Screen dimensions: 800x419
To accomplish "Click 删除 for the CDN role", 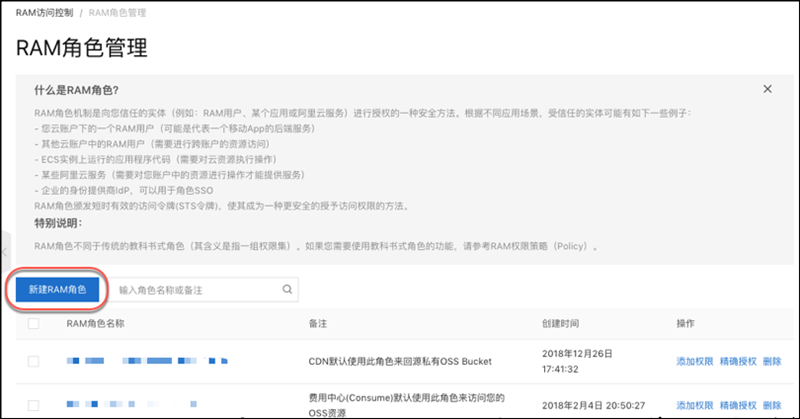I will (x=772, y=361).
